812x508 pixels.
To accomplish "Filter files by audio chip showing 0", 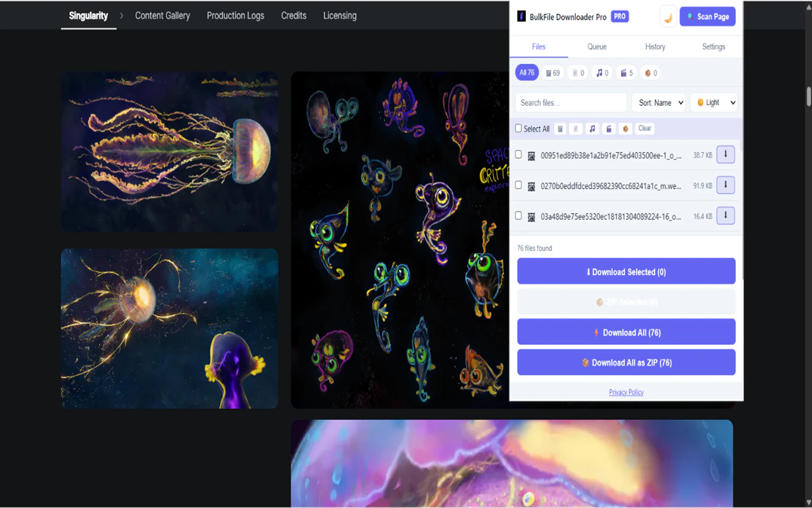I will [602, 73].
